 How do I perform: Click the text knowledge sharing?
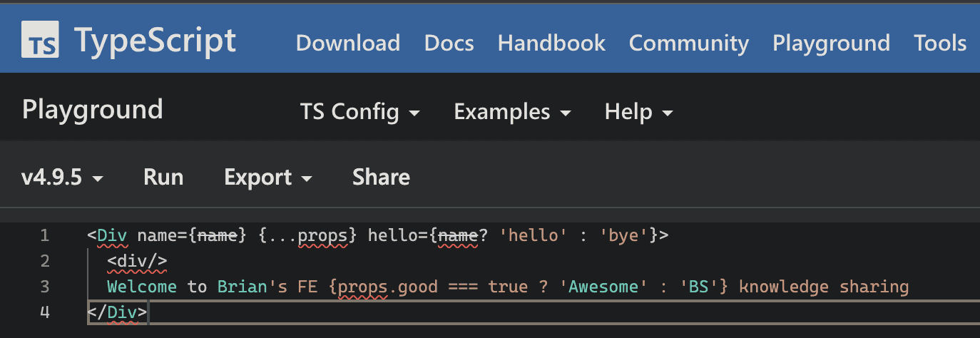[824, 287]
